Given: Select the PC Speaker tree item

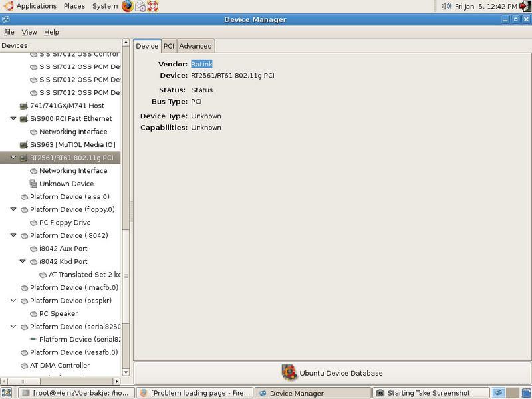Looking at the screenshot, I should click(x=59, y=313).
